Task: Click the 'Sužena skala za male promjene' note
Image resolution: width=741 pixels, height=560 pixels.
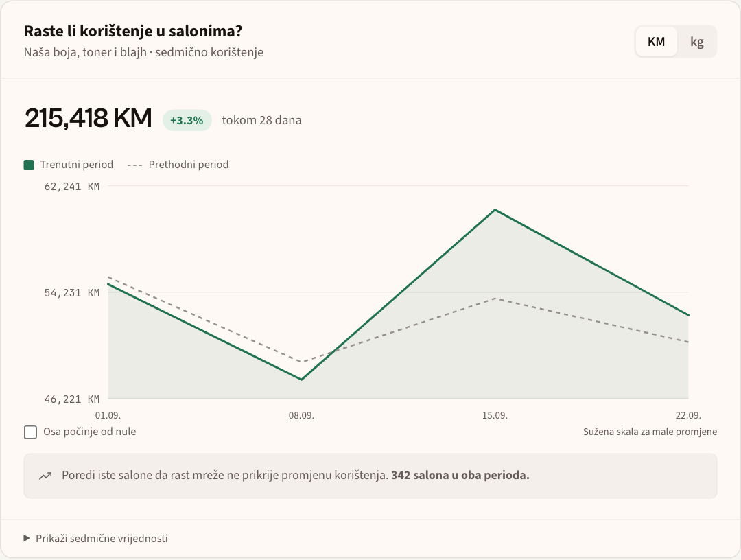Action: (x=650, y=432)
